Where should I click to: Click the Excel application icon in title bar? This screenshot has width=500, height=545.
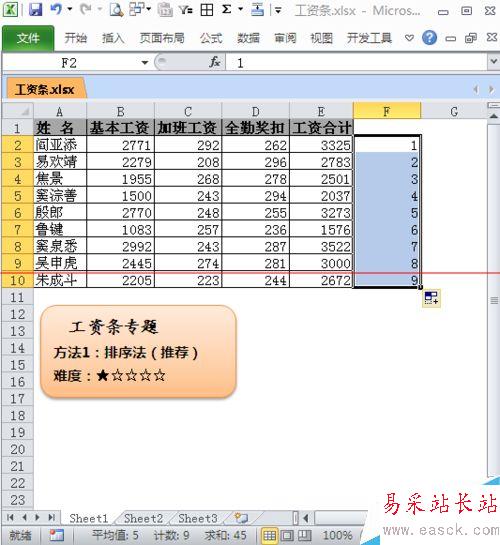tap(10, 9)
